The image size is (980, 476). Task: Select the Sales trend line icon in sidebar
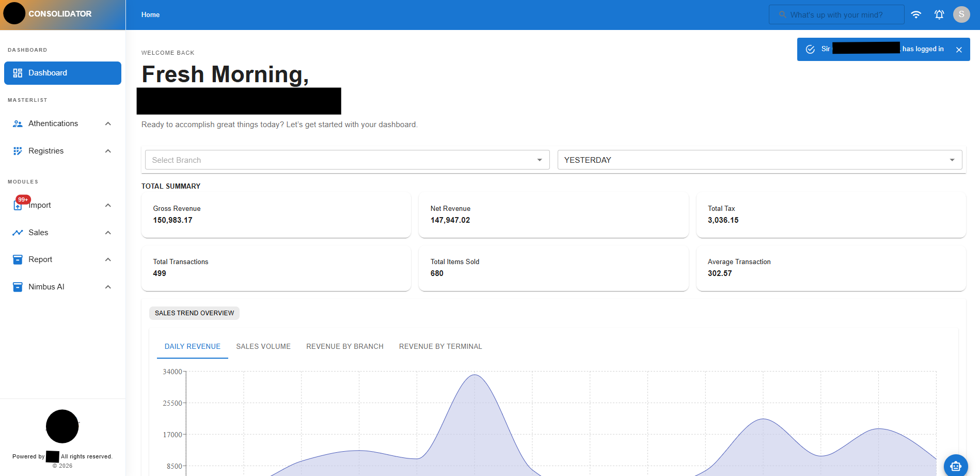[x=18, y=233]
